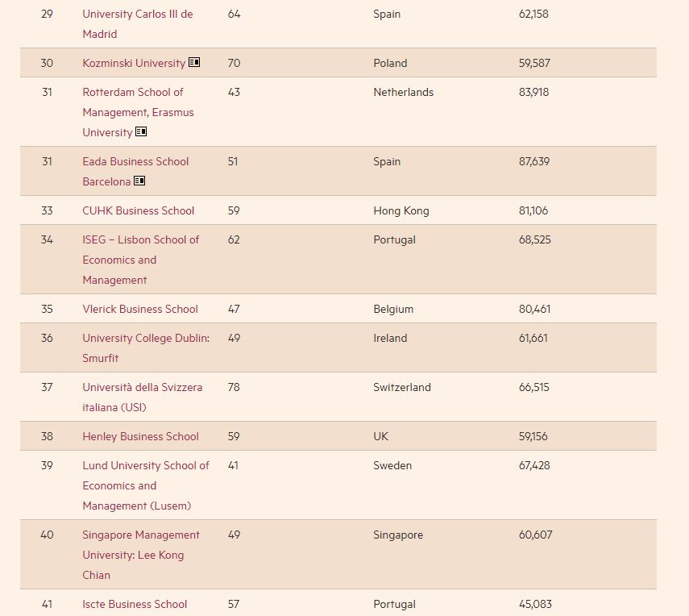Open Singapore Management University: Lee Kong Chian
The height and width of the screenshot is (616, 689).
coord(141,556)
